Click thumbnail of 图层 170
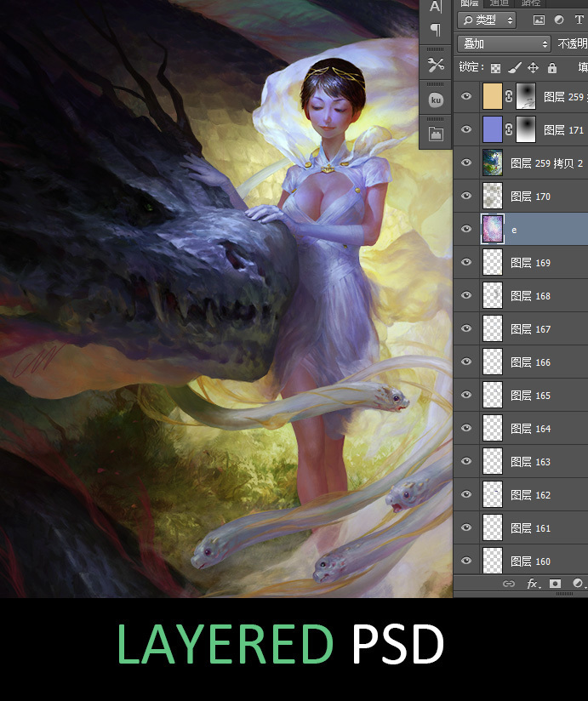This screenshot has height=701, width=588. (x=493, y=196)
